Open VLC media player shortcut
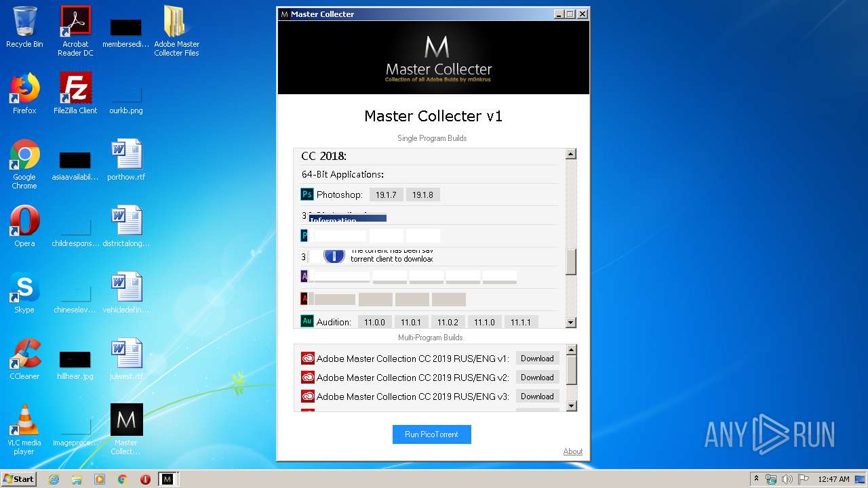This screenshot has height=488, width=868. [24, 430]
